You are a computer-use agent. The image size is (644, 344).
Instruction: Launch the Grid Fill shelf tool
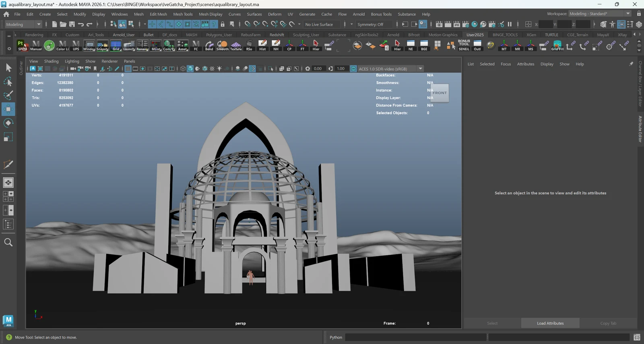(x=557, y=45)
